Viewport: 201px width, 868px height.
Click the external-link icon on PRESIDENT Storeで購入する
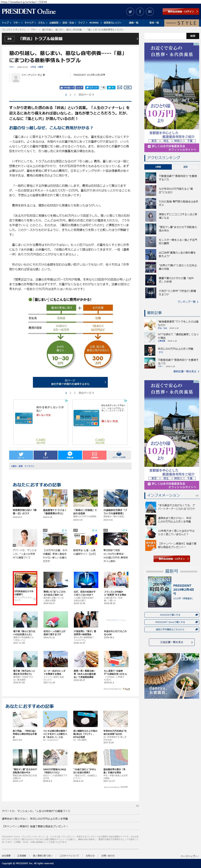click(197, 622)
